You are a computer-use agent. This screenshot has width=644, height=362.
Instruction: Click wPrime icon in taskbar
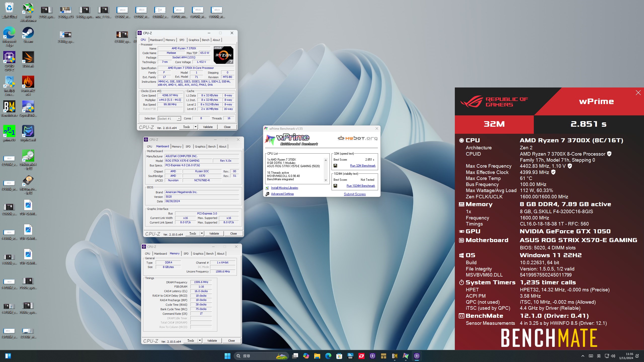406,356
